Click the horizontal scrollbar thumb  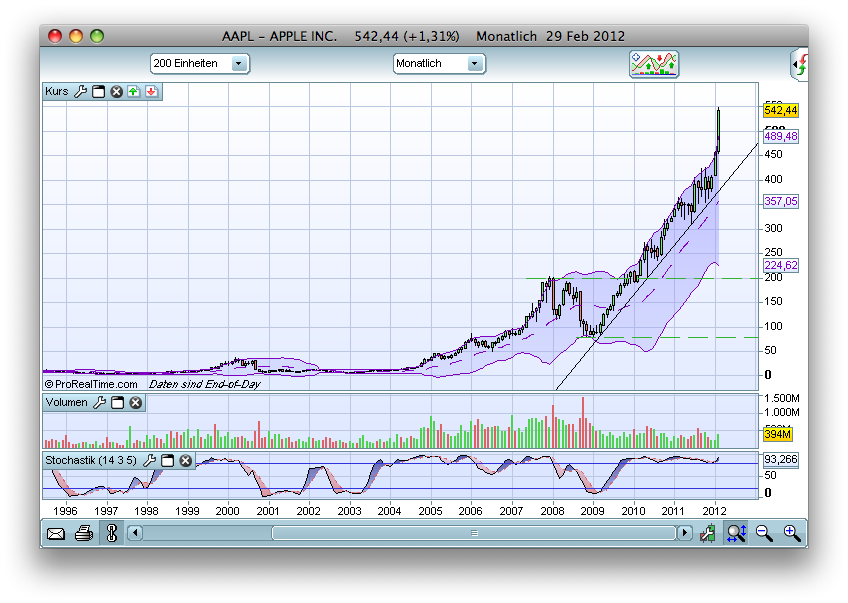click(474, 533)
